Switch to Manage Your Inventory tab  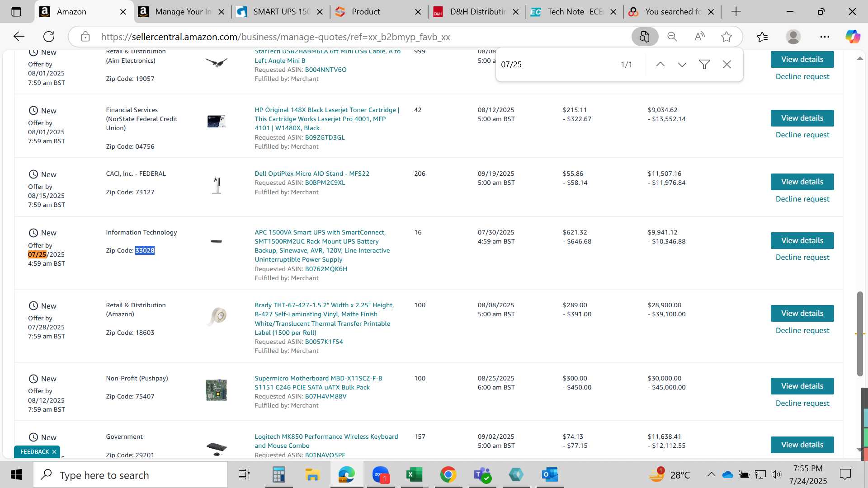pos(183,12)
